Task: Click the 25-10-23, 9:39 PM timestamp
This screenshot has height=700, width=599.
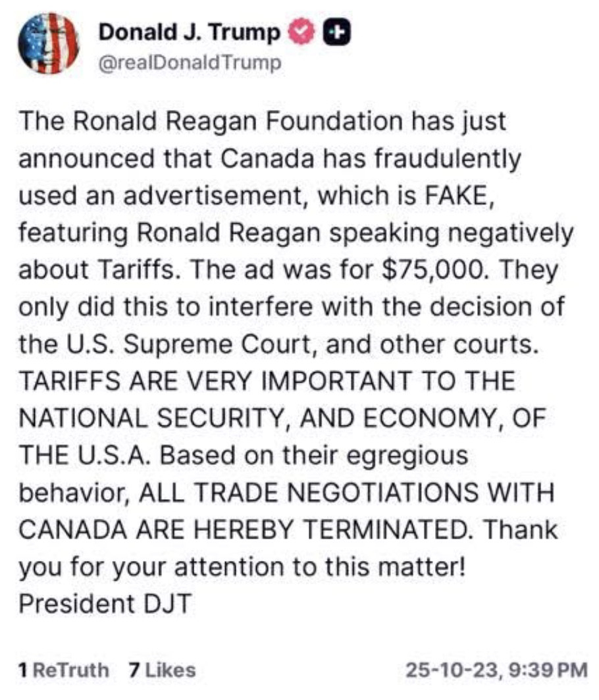Action: pyautogui.click(x=496, y=670)
